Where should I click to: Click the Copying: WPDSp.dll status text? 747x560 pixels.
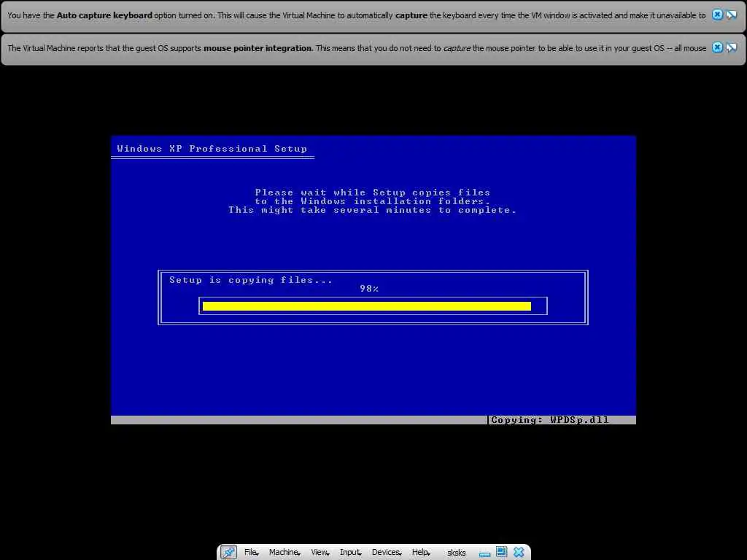click(550, 420)
